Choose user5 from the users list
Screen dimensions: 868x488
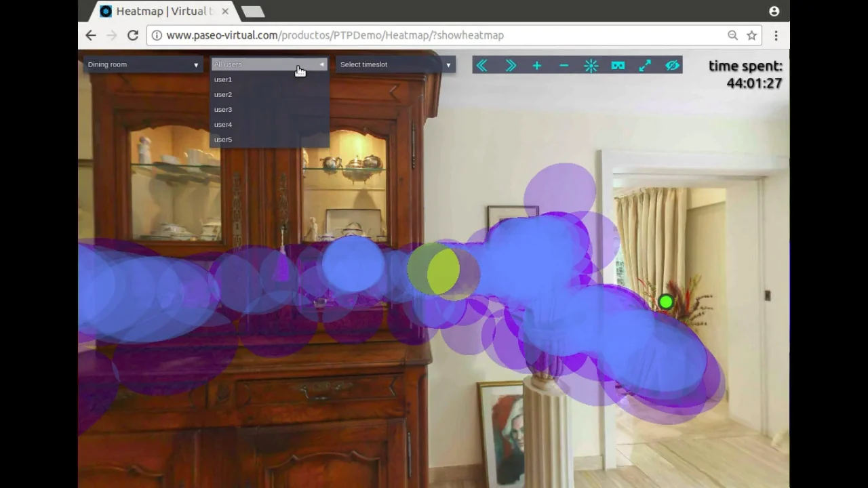coord(269,139)
